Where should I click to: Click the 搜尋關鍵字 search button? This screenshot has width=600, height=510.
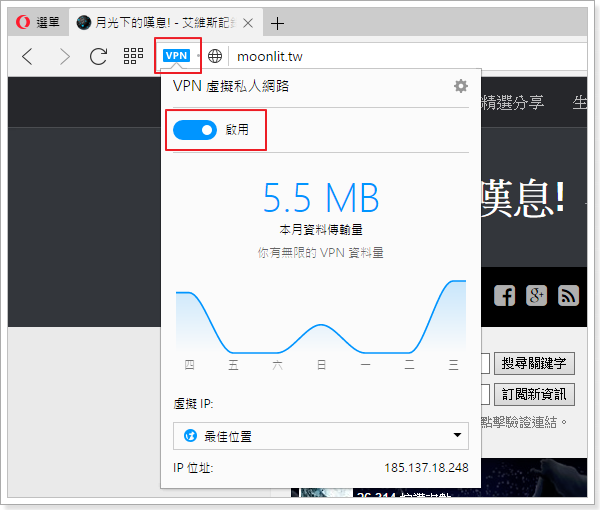click(x=534, y=363)
